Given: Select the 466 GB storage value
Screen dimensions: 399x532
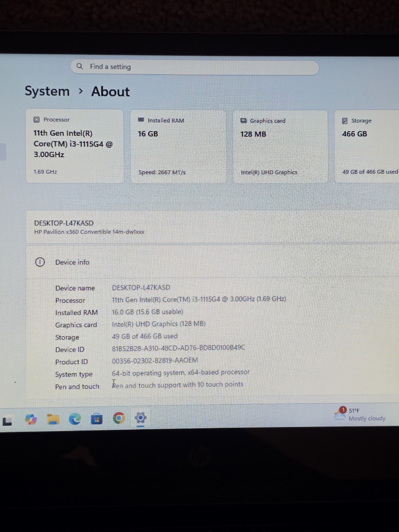Looking at the screenshot, I should [x=354, y=134].
